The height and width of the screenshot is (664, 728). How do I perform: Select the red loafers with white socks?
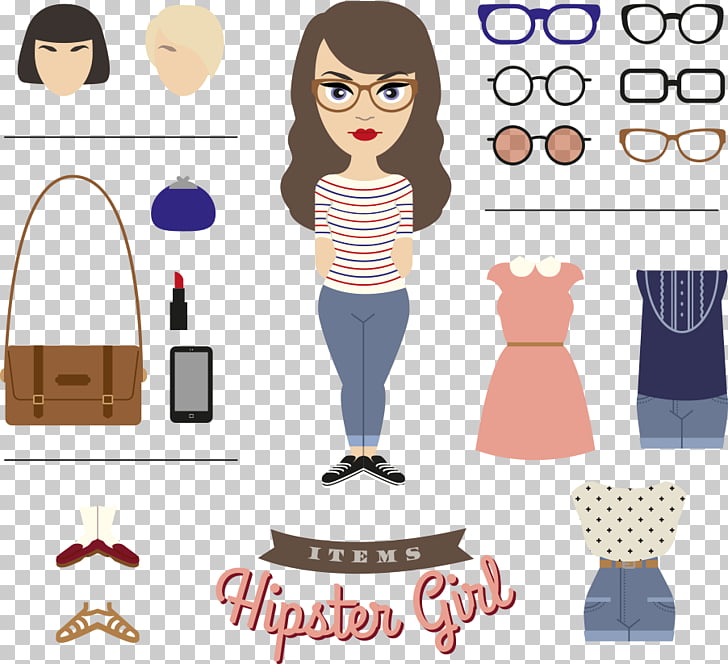98,537
